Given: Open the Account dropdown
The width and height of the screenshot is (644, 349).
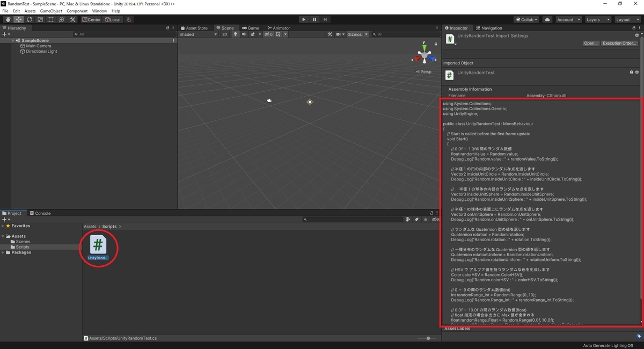Looking at the screenshot, I should click(568, 19).
